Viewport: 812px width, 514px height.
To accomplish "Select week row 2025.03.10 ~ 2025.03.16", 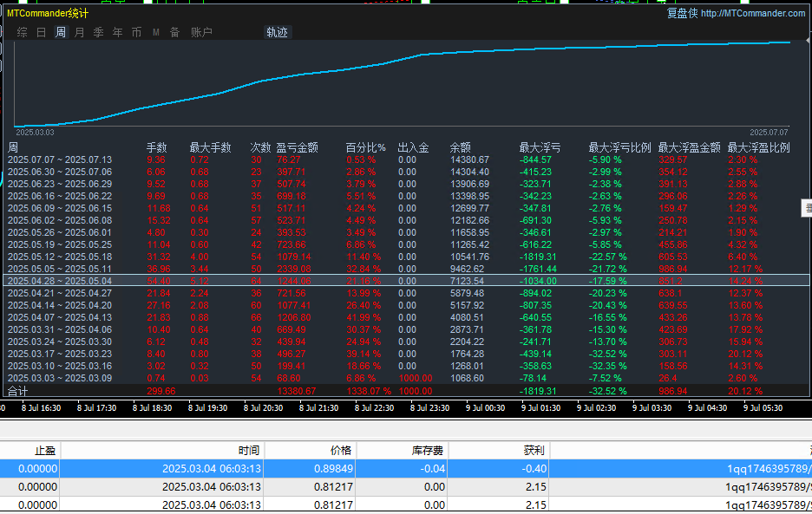I will point(406,366).
